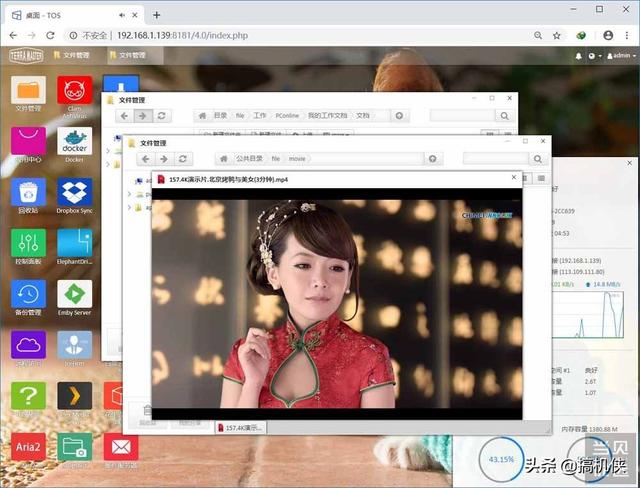Open the purple cloud app icon
Viewport: 640px width, 488px height.
28,345
